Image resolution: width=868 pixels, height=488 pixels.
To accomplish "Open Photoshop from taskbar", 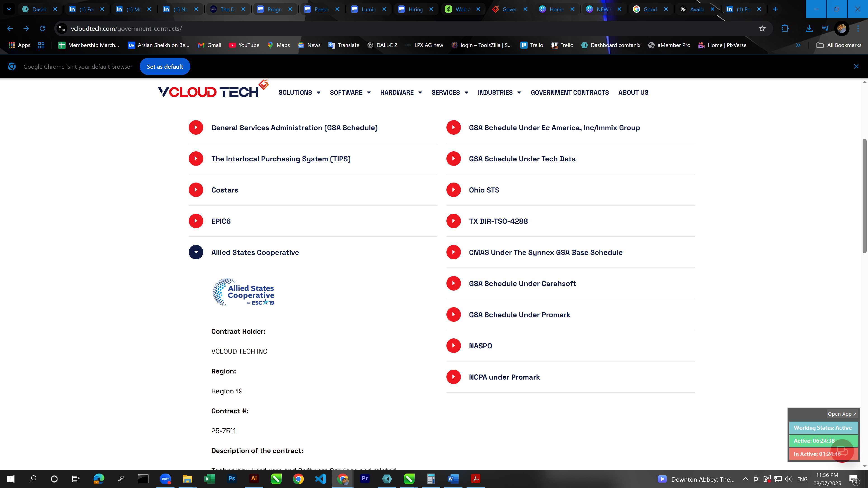I will pyautogui.click(x=231, y=479).
